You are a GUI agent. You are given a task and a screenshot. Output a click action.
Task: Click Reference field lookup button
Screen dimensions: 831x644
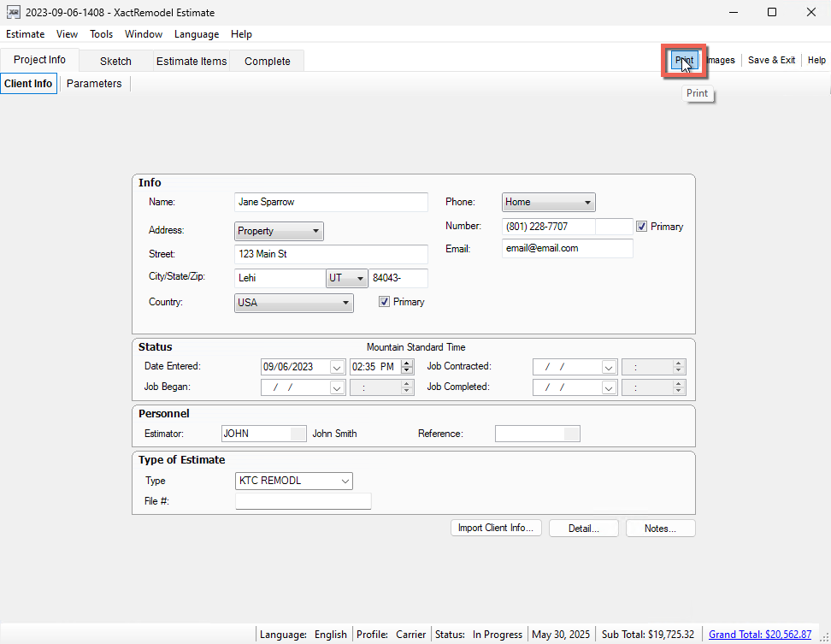[x=572, y=434]
